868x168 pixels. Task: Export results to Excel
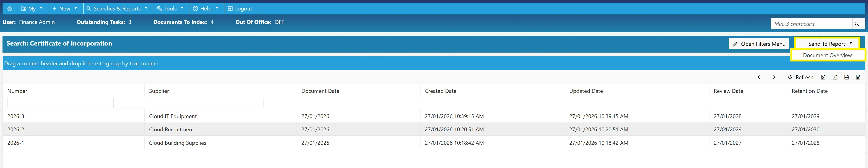(x=823, y=77)
